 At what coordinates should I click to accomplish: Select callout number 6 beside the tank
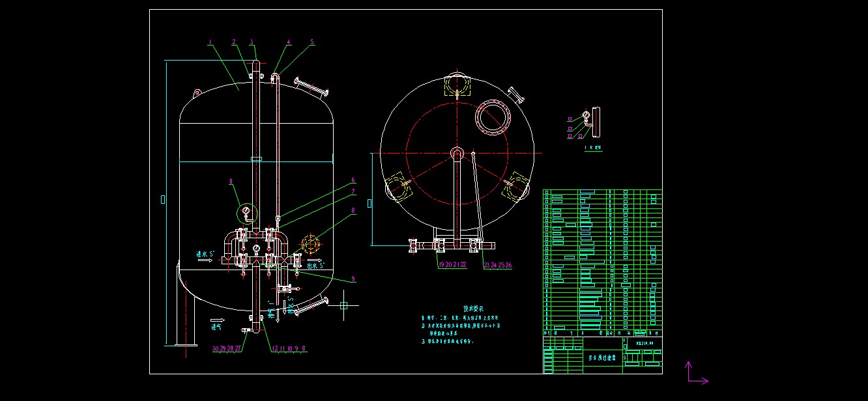353,180
